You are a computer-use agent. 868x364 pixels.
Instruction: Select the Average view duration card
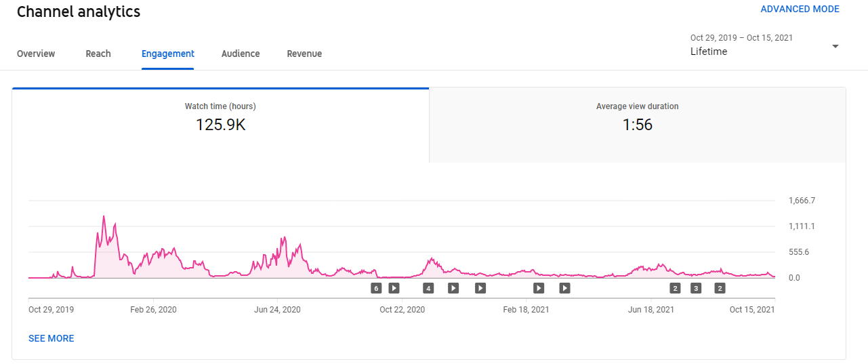pos(637,125)
